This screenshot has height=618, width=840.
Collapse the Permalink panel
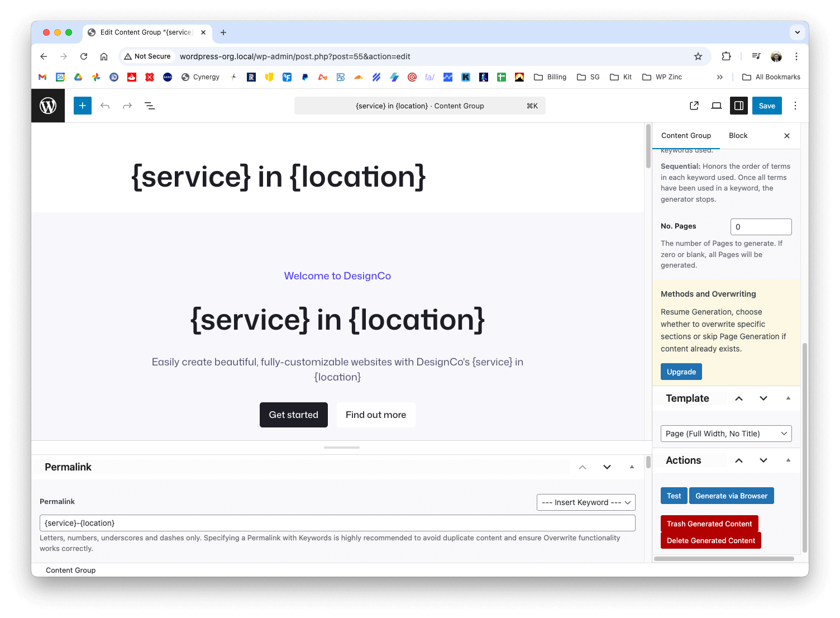pos(632,467)
